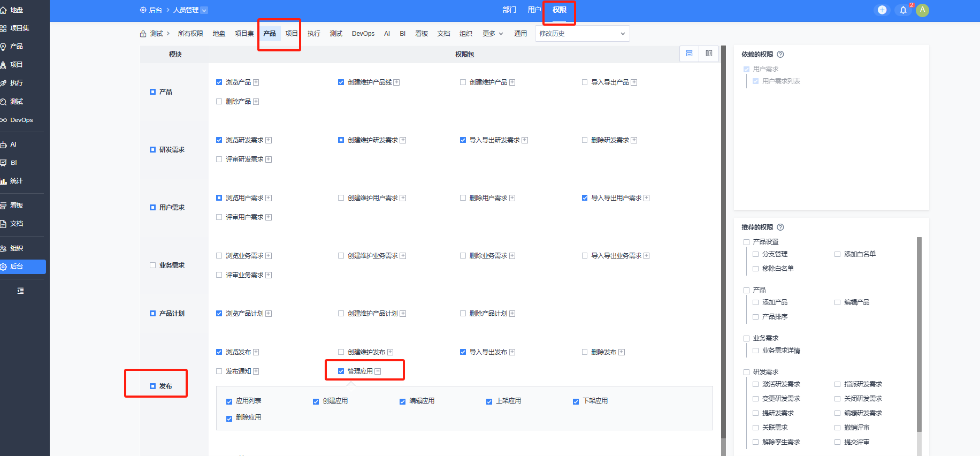Check the 添加白名单 recommended permission
The width and height of the screenshot is (980, 456).
[x=838, y=254]
